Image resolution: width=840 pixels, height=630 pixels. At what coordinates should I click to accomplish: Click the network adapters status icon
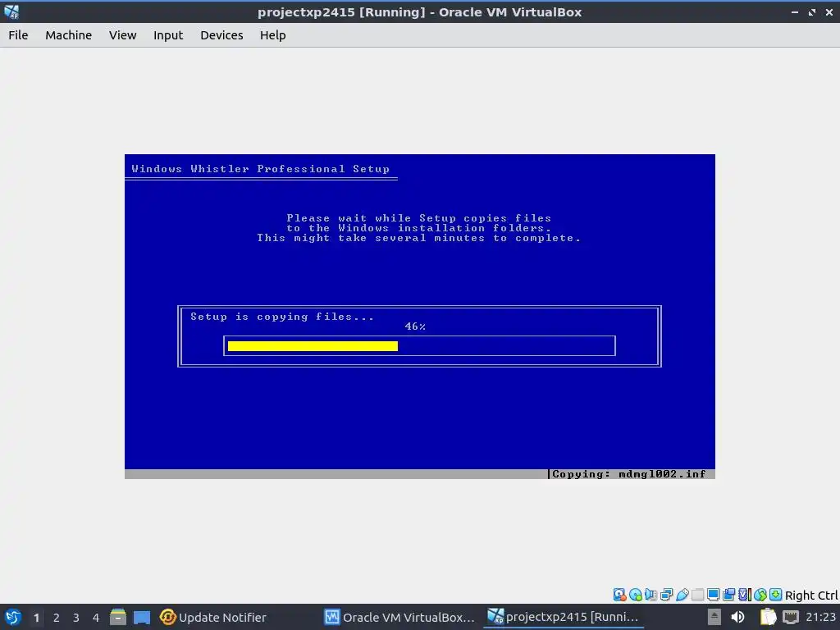click(666, 595)
